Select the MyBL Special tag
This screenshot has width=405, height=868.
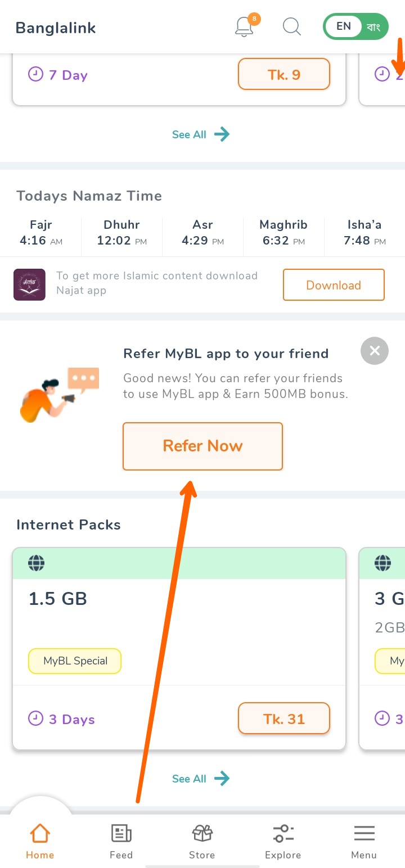pos(75,661)
